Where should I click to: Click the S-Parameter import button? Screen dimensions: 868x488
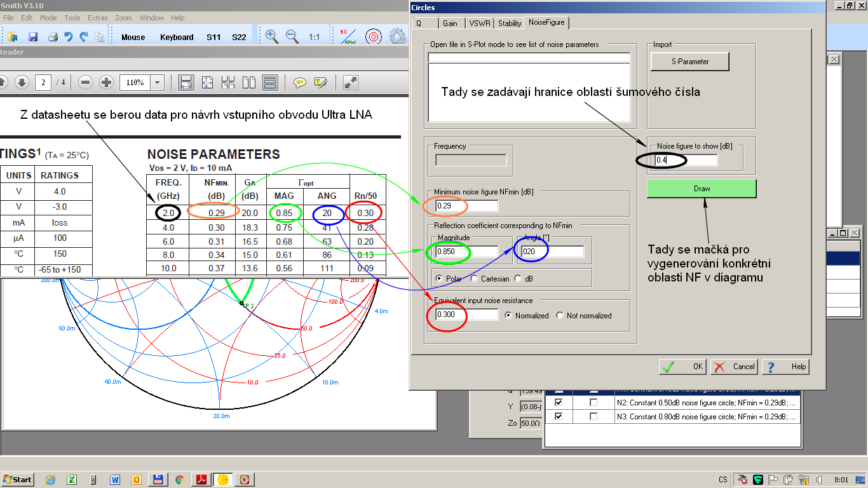click(689, 62)
